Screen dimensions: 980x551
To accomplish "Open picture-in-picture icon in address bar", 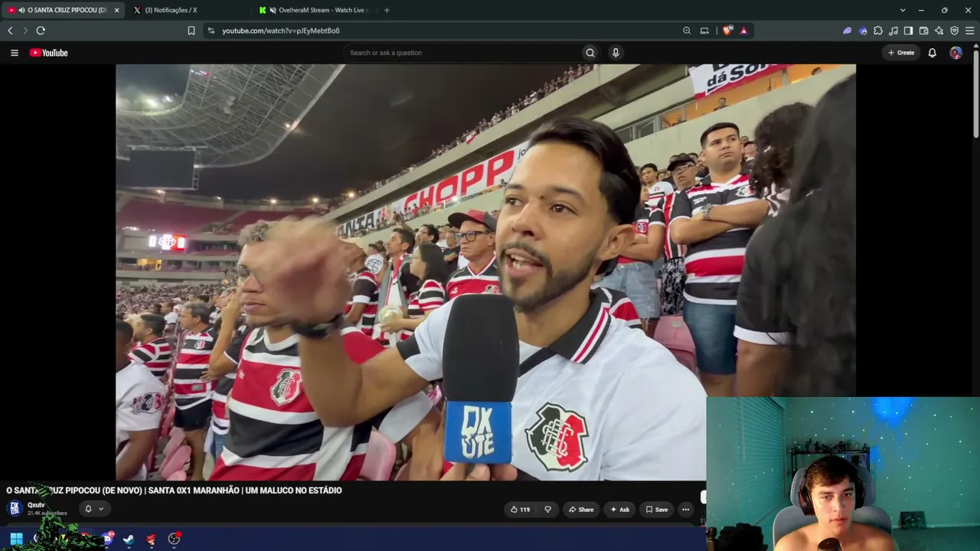I will (x=704, y=31).
